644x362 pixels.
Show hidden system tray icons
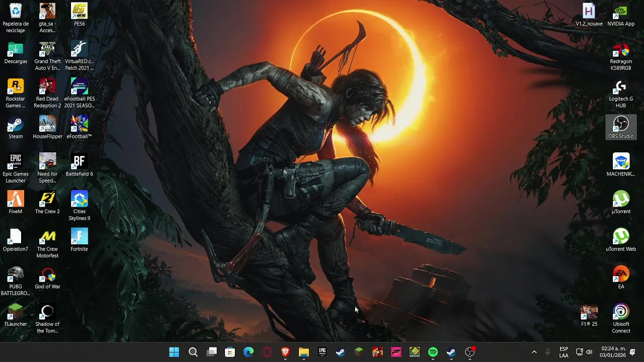point(534,352)
